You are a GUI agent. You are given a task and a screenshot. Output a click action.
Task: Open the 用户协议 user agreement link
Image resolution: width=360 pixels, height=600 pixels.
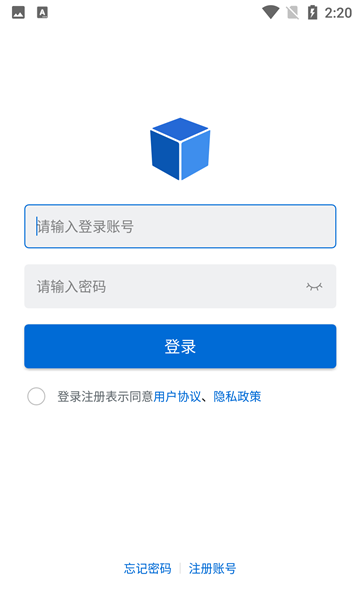pyautogui.click(x=177, y=396)
